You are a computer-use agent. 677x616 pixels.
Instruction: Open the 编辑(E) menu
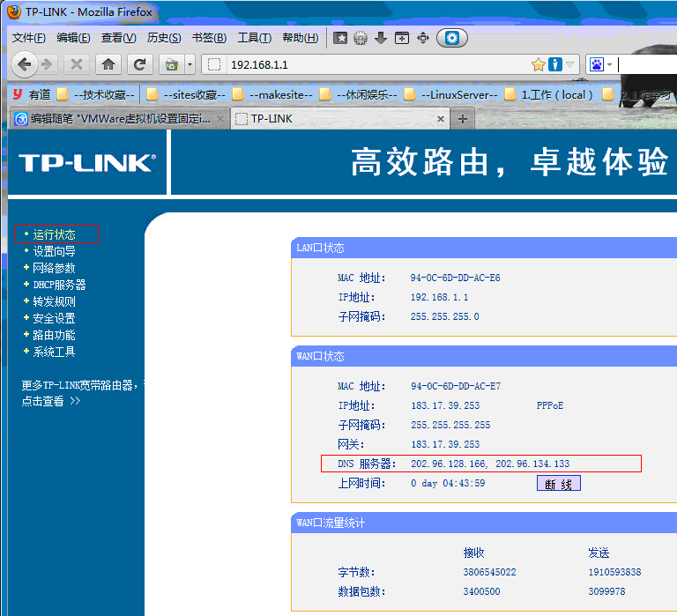(73, 38)
